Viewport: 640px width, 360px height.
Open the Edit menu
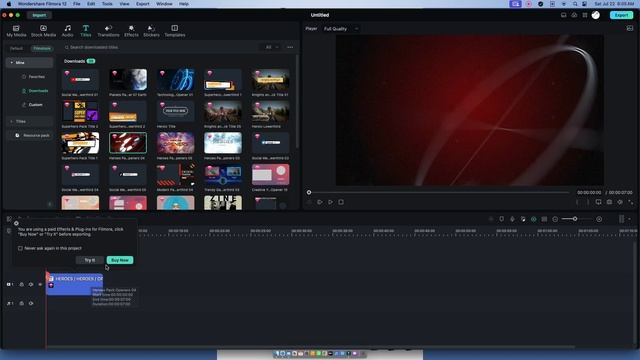[91, 4]
